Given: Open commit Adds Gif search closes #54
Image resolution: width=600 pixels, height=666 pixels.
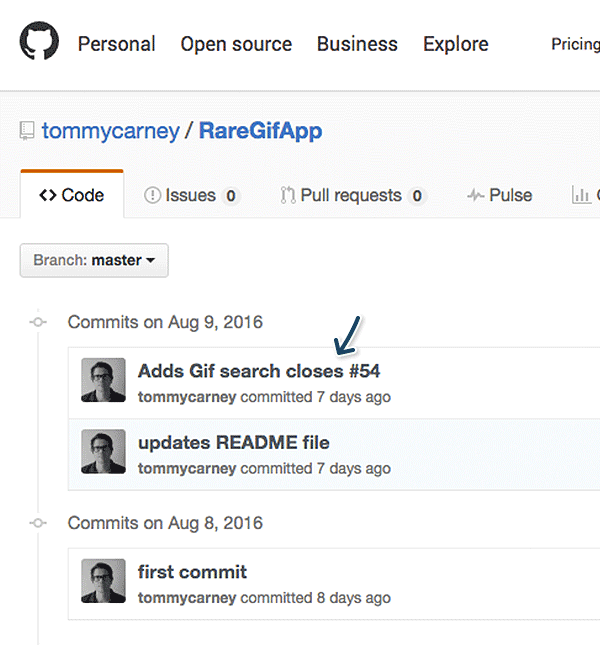Looking at the screenshot, I should coord(259,371).
